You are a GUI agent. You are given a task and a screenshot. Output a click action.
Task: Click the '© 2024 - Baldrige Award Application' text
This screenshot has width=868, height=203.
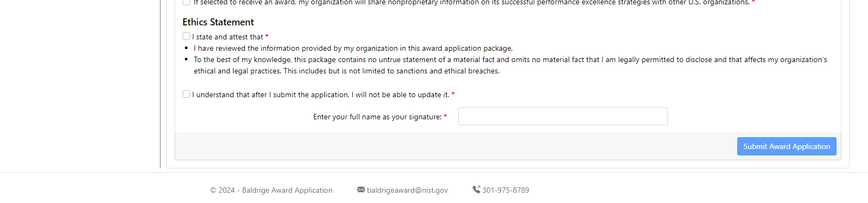pos(271,190)
